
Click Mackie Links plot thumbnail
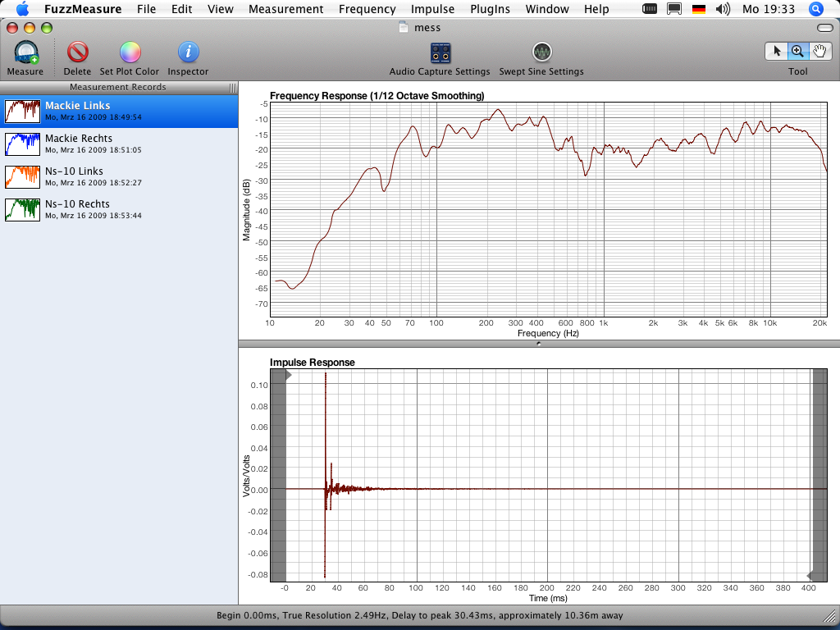[22, 111]
